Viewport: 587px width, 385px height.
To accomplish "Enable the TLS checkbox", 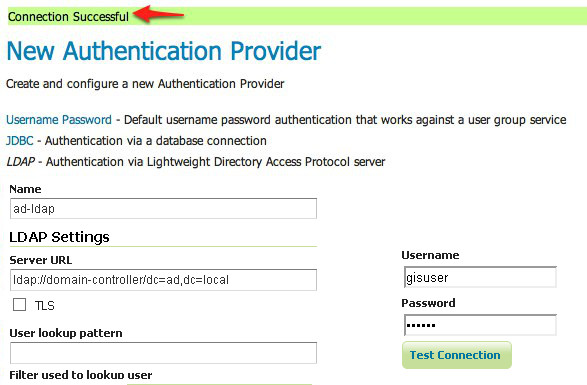I will [19, 304].
